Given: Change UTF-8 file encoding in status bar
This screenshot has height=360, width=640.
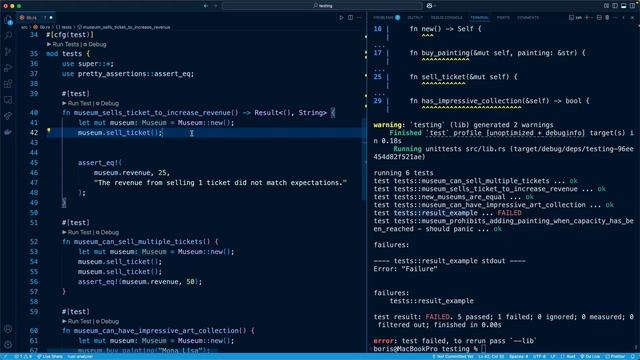Looking at the screenshot, I should click(539, 357).
